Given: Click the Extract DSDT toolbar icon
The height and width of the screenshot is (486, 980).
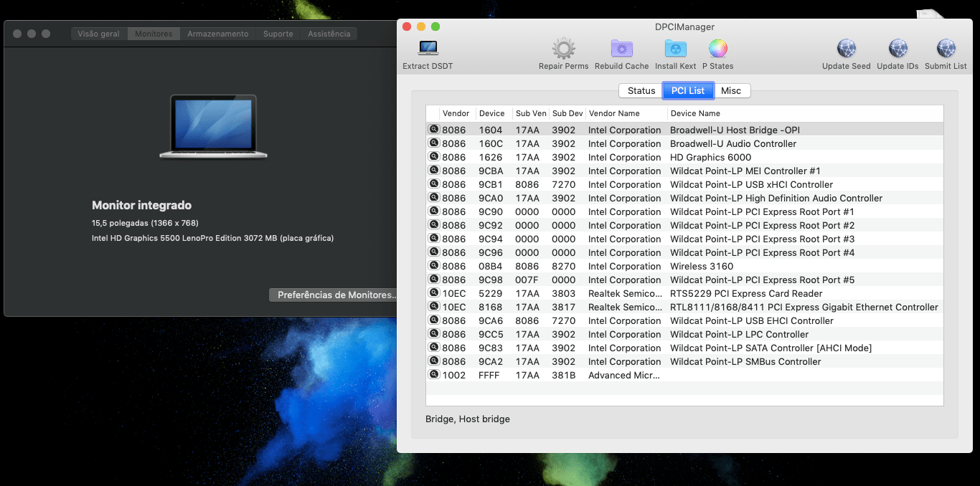Looking at the screenshot, I should (428, 49).
